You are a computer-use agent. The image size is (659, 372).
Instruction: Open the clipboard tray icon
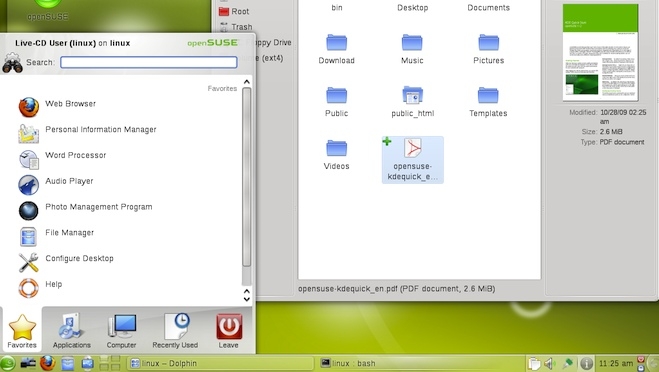coord(534,364)
